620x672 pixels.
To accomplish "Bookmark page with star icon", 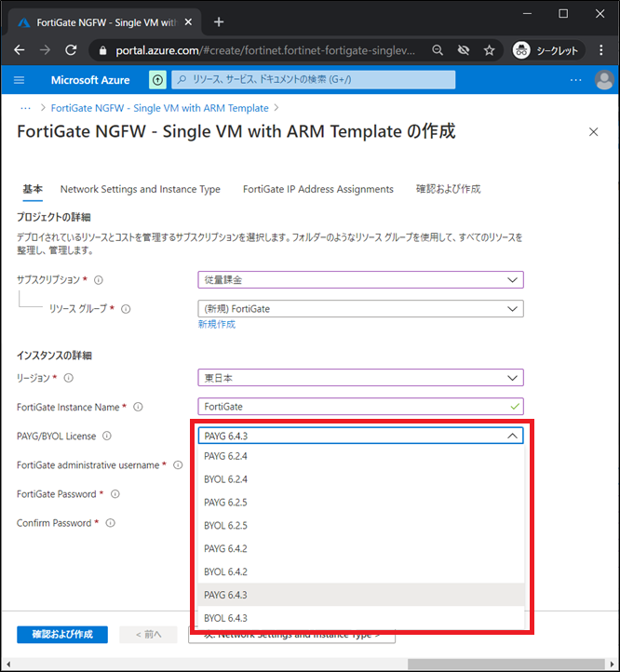I will [x=489, y=50].
